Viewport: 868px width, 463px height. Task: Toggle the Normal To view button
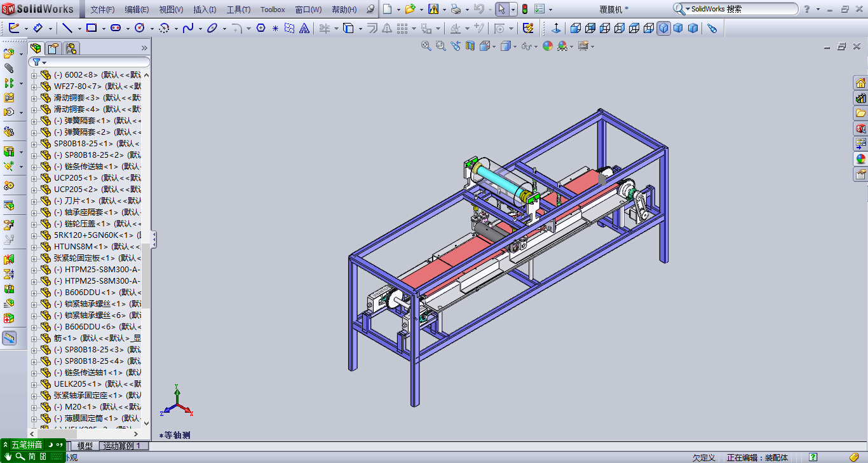click(556, 28)
